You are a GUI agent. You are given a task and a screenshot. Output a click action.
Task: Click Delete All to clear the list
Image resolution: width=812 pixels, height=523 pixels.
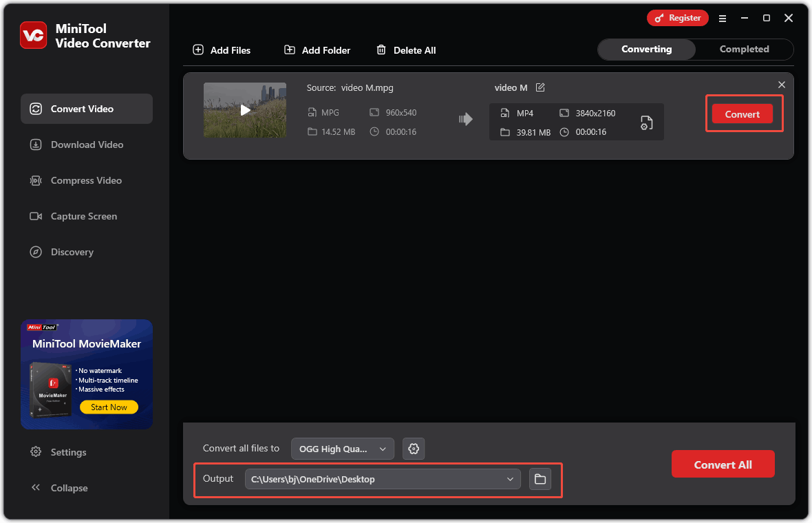pyautogui.click(x=406, y=50)
